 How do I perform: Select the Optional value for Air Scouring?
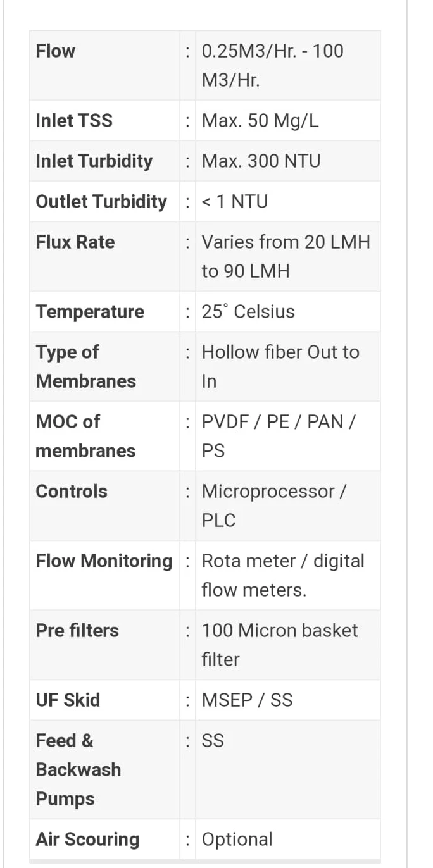point(237,839)
